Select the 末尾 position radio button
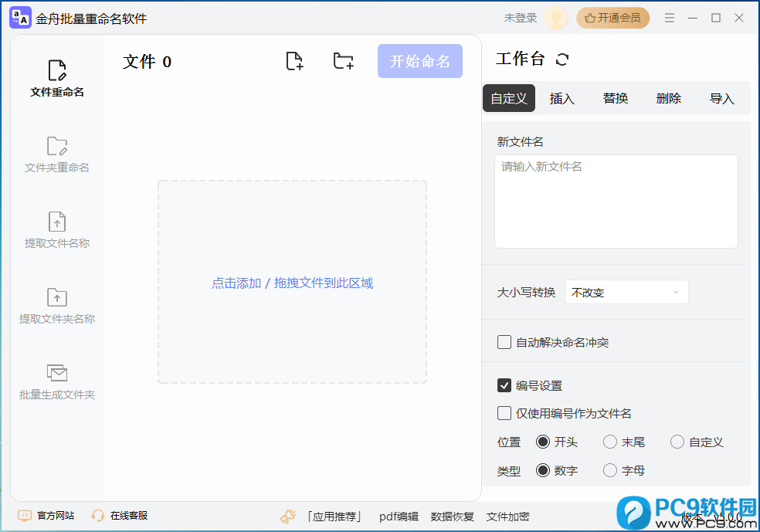 point(610,442)
